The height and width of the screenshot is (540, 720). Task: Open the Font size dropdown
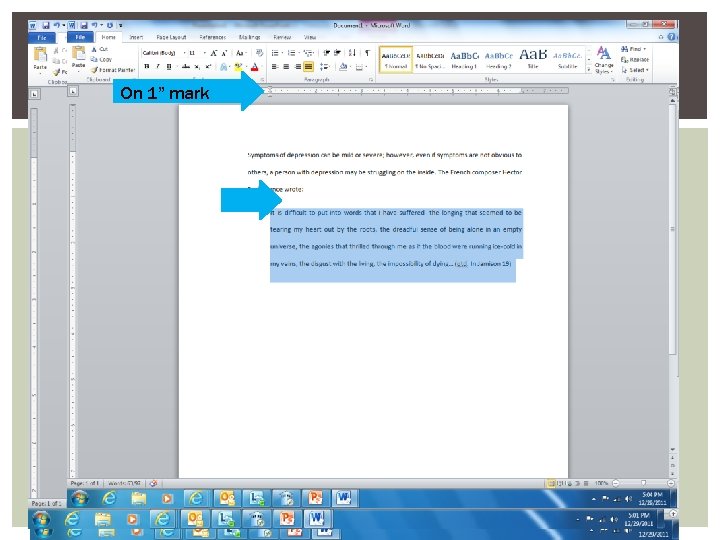pyautogui.click(x=204, y=53)
